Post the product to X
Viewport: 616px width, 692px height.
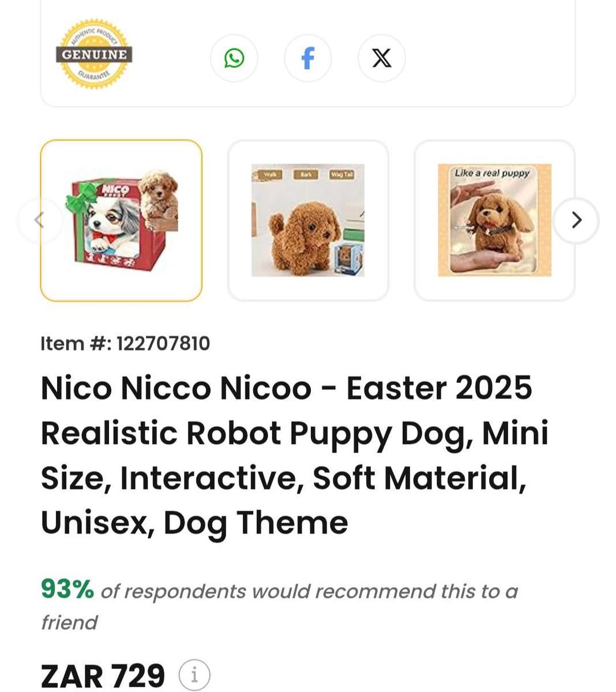tap(381, 58)
